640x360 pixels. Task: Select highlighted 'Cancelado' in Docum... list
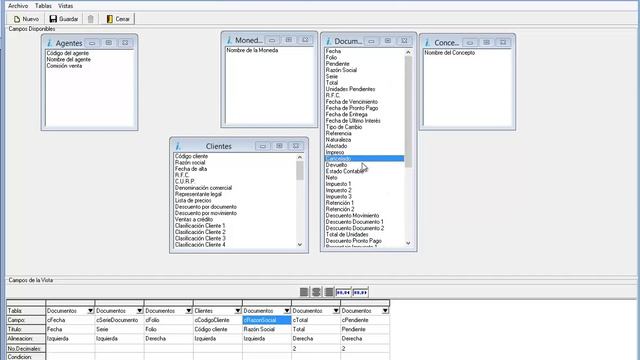[x=364, y=158]
